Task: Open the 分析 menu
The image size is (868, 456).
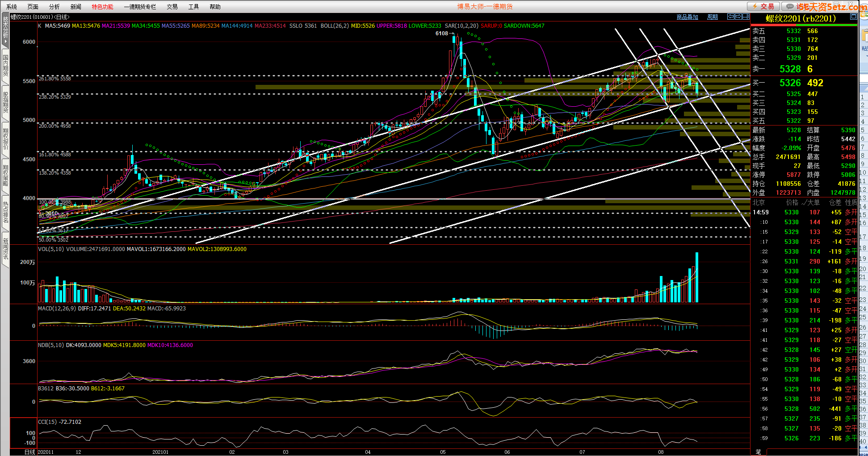Action: (x=54, y=7)
